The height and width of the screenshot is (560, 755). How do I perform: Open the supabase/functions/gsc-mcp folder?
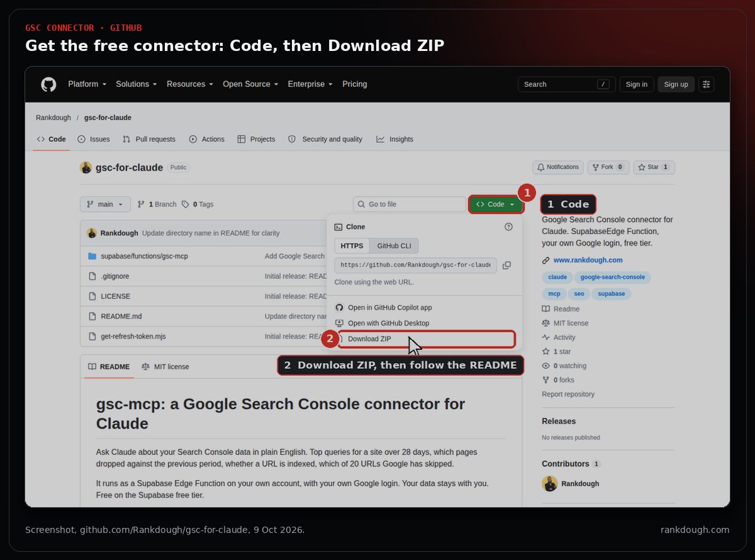144,256
